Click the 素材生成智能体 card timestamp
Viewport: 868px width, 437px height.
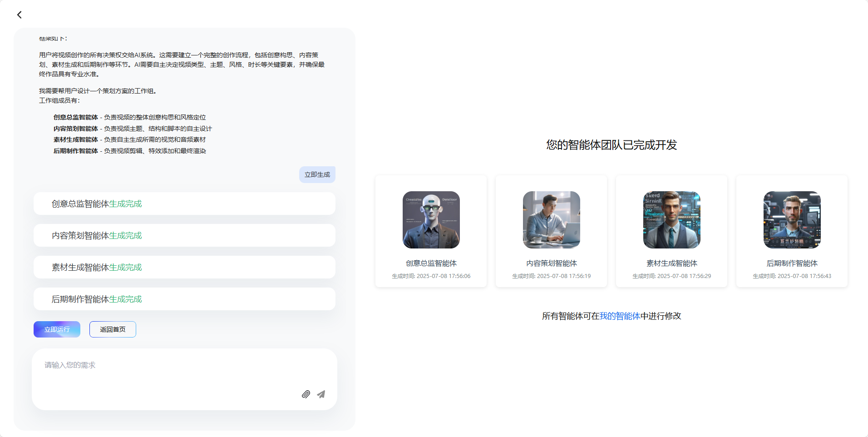[x=672, y=276]
